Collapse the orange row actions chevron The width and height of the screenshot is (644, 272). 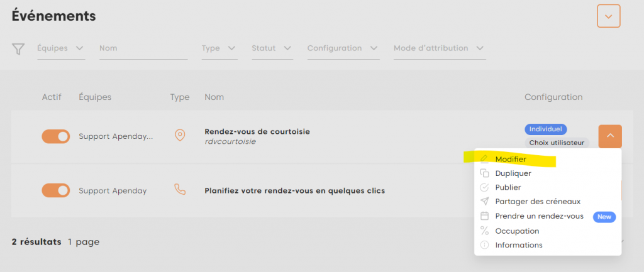(610, 136)
